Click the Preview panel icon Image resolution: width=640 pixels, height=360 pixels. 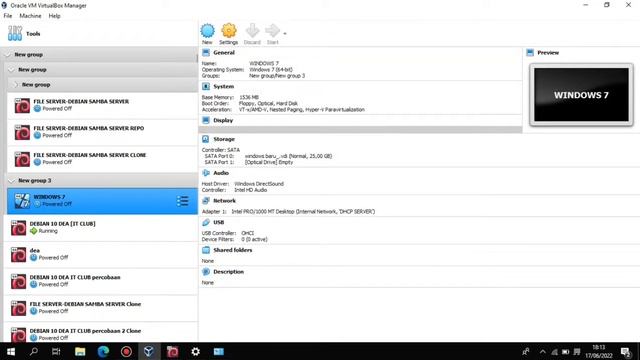pyautogui.click(x=530, y=53)
